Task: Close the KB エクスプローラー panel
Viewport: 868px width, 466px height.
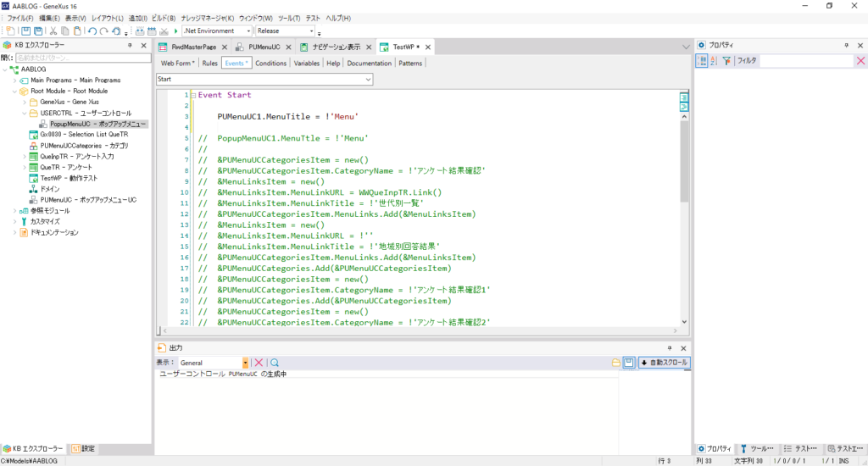Action: [144, 46]
